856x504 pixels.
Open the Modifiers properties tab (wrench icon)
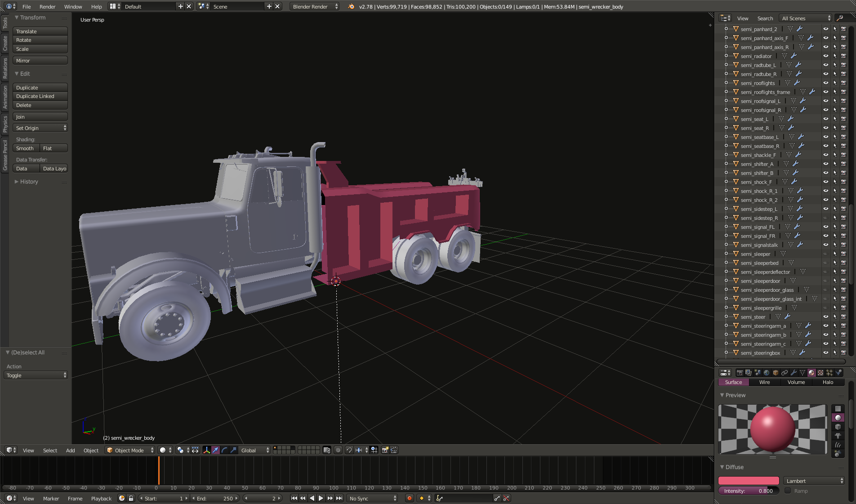(x=794, y=373)
